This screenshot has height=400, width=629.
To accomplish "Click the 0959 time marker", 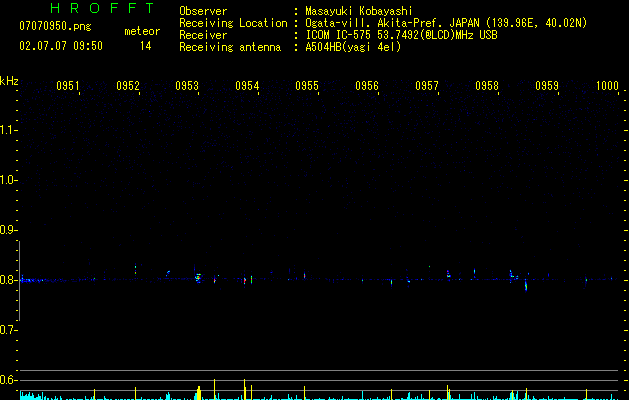I will (547, 85).
